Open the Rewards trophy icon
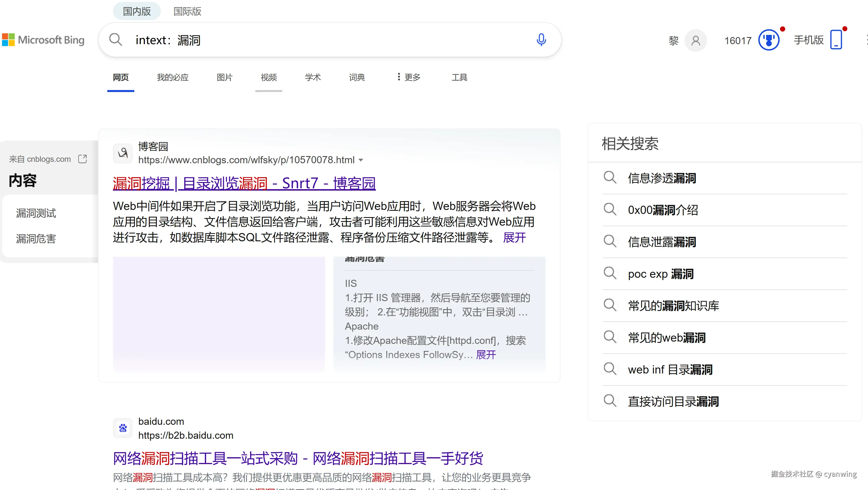 (769, 40)
